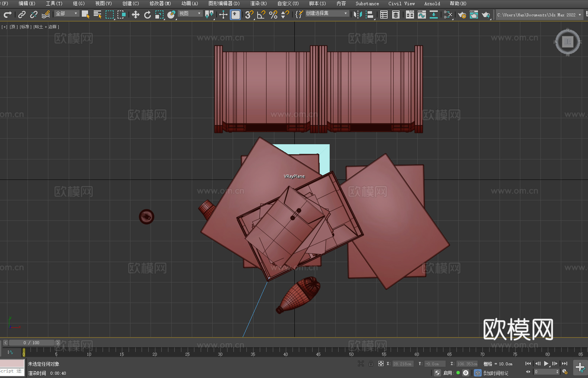Step to the previous frame
588x378 pixels.
click(538, 364)
